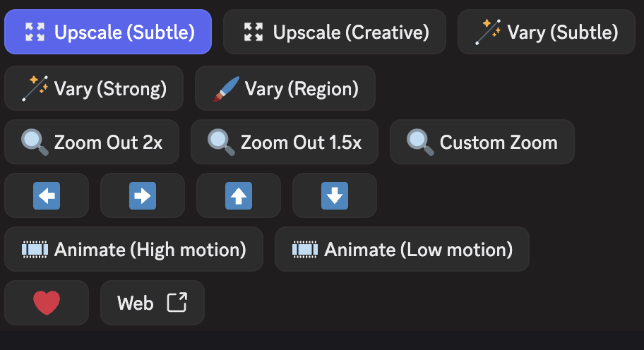Start Animate (Low motion)
The image size is (644, 350).
point(402,249)
